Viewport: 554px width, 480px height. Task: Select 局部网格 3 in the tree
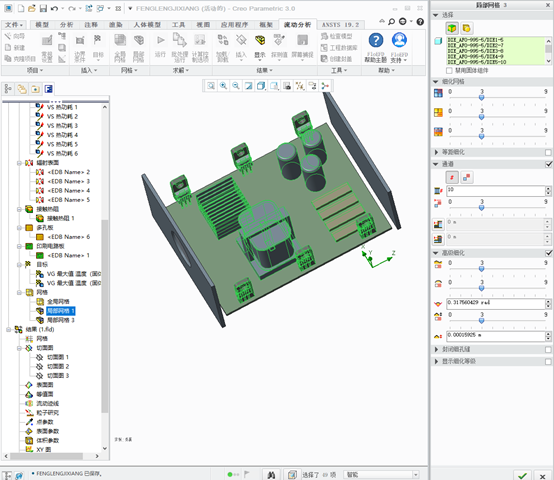coord(61,320)
